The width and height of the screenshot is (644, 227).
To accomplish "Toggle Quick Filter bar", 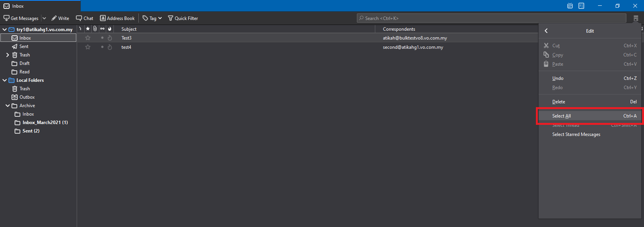I will pos(183,18).
